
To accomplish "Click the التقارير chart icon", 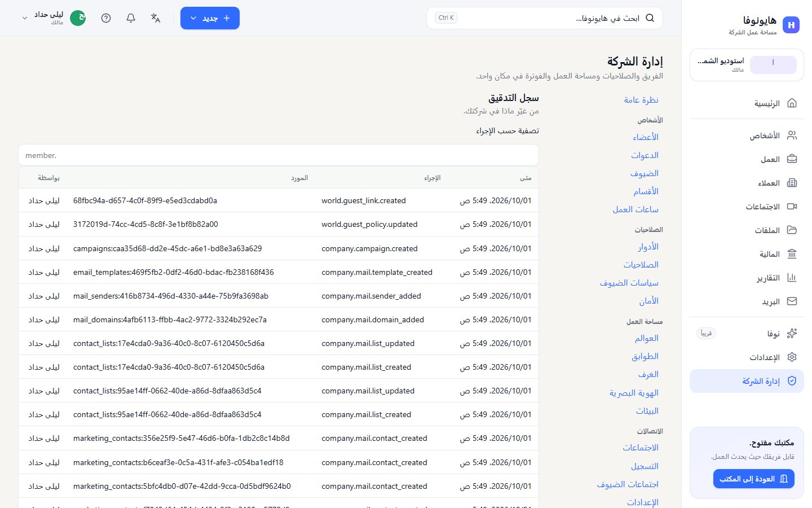I will point(792,278).
